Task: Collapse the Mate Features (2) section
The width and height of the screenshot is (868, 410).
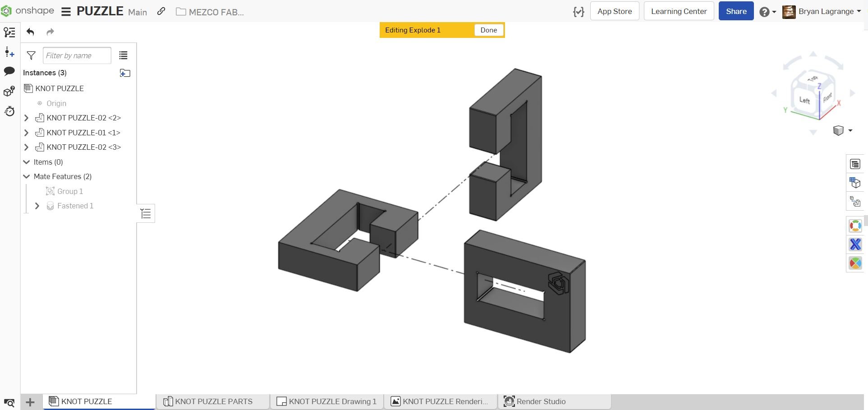Action: click(26, 176)
